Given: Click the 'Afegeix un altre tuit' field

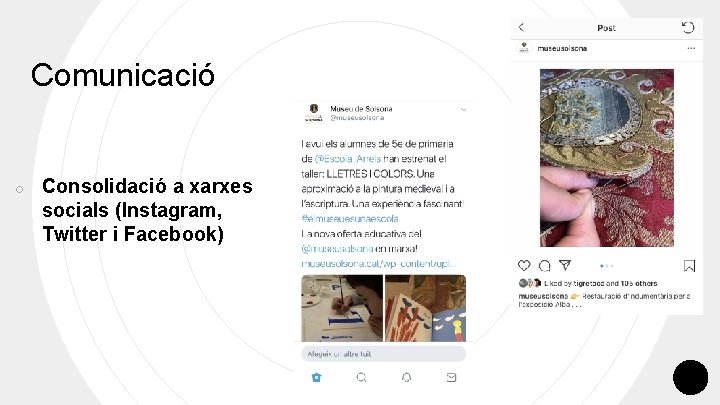Looking at the screenshot, I should point(383,354).
